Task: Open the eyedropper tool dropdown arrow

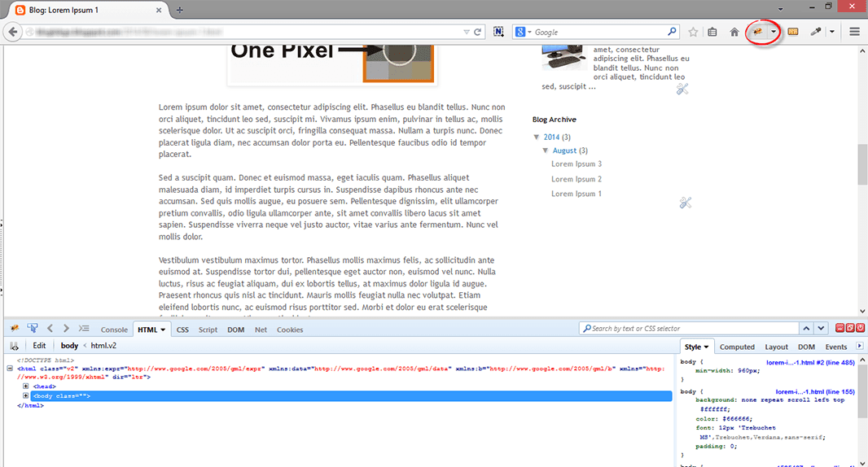Action: tap(831, 32)
